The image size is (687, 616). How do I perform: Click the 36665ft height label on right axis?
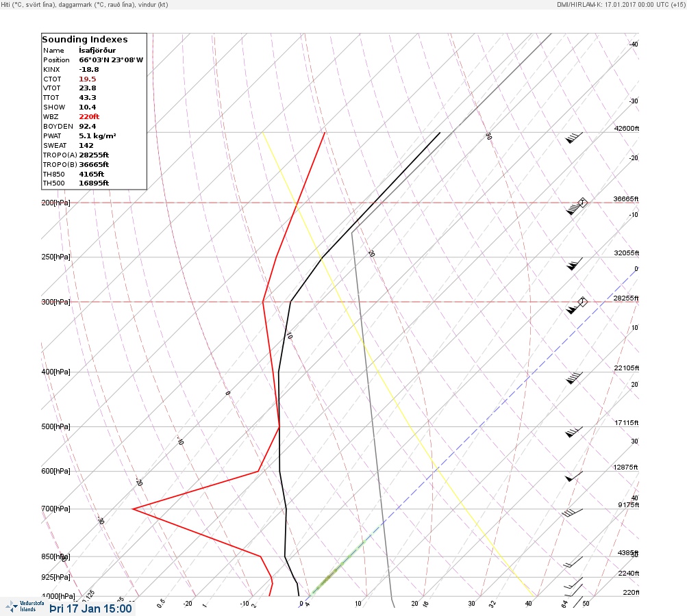coord(626,198)
